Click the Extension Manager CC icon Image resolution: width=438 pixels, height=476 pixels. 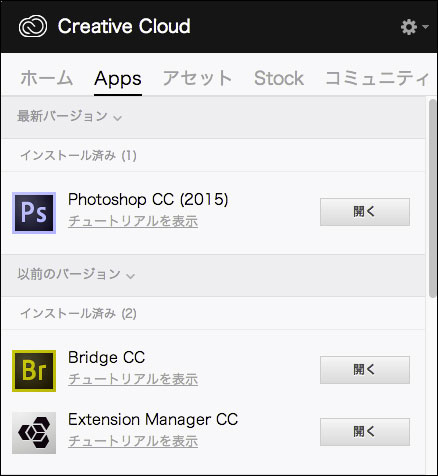pyautogui.click(x=34, y=433)
